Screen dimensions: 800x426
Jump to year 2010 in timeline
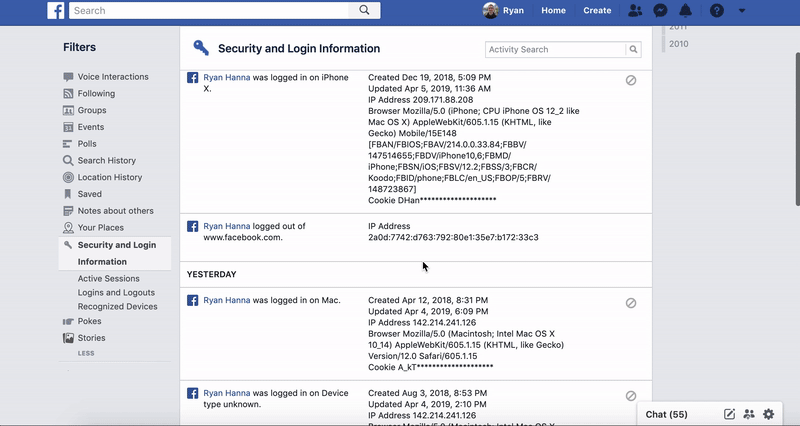[x=679, y=44]
